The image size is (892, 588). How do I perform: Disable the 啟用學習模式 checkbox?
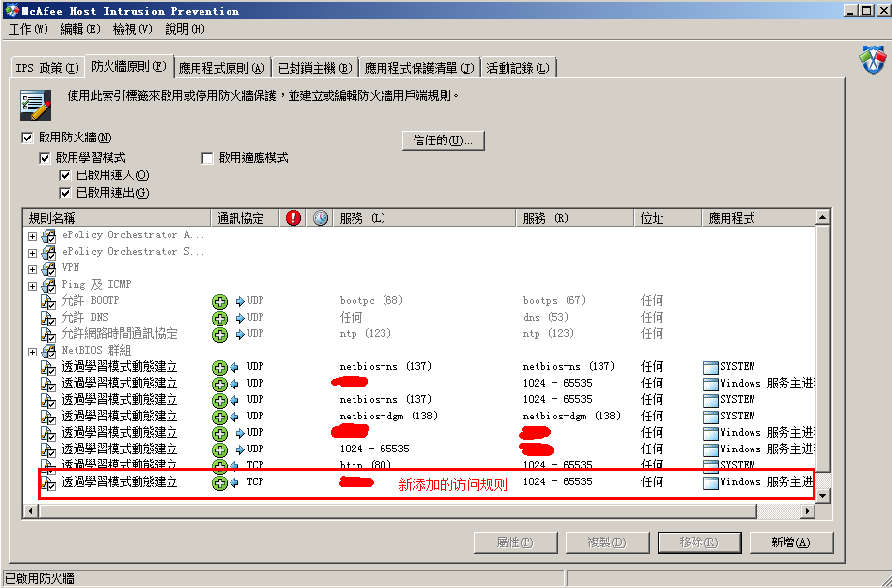pyautogui.click(x=45, y=157)
